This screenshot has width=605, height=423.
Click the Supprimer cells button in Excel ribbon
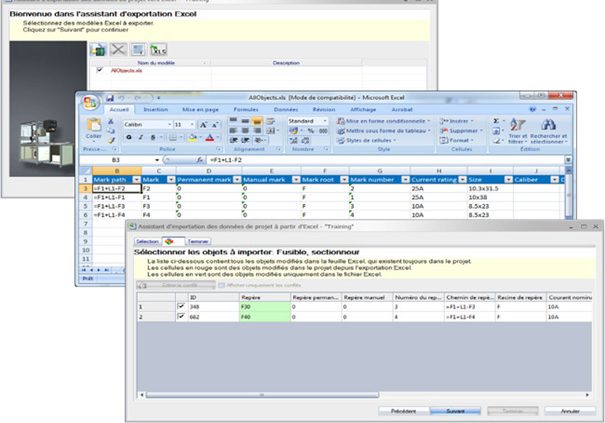tap(461, 131)
